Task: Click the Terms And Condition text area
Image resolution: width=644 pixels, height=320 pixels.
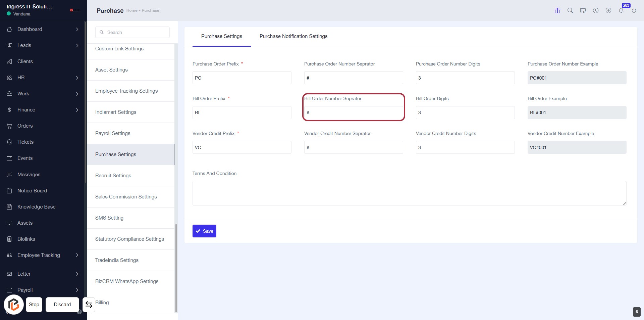Action: (409, 193)
